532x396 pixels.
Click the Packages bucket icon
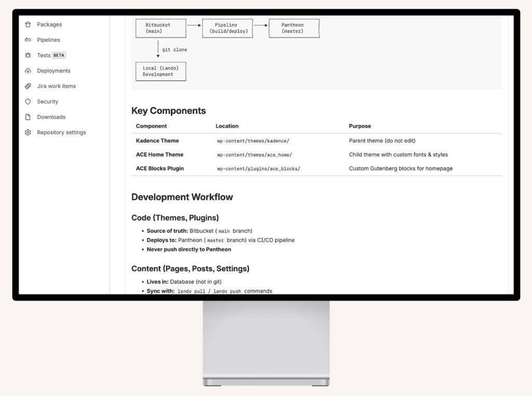pos(28,24)
